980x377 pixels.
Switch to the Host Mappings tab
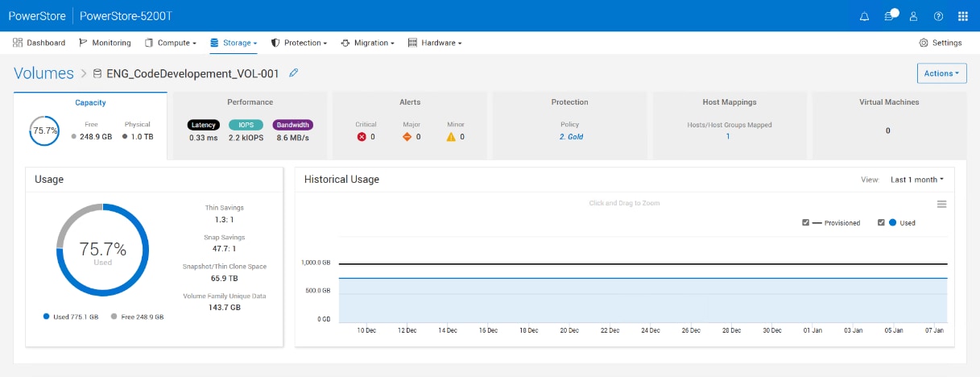click(x=729, y=126)
